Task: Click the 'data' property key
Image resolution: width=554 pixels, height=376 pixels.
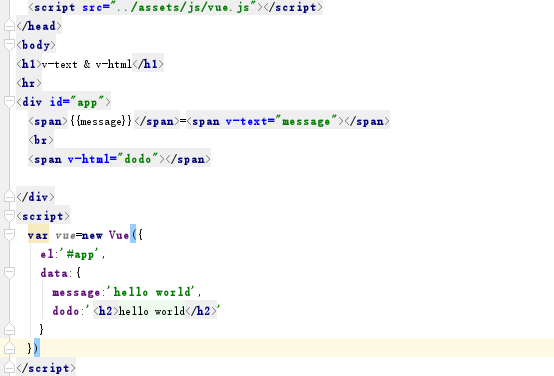Action: pyautogui.click(x=54, y=273)
